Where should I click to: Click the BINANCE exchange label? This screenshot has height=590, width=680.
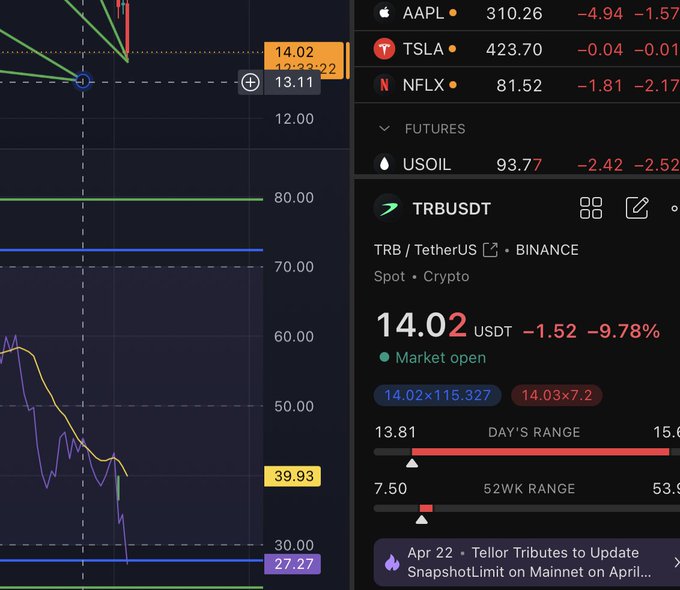(x=547, y=250)
